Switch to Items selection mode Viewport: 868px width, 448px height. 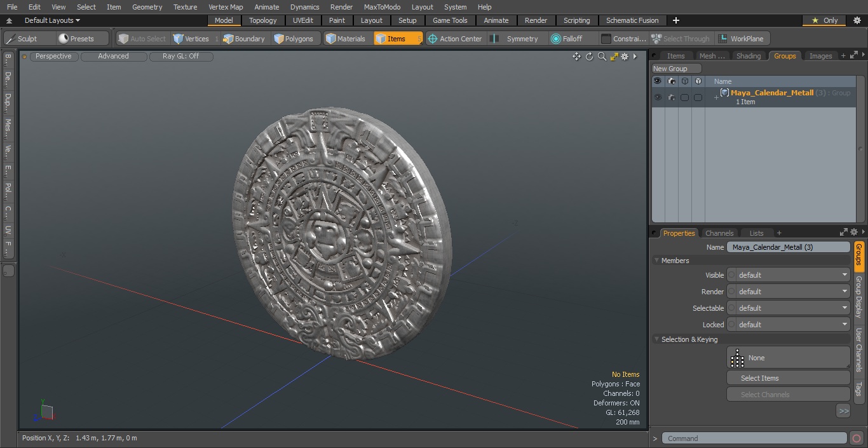click(x=398, y=39)
